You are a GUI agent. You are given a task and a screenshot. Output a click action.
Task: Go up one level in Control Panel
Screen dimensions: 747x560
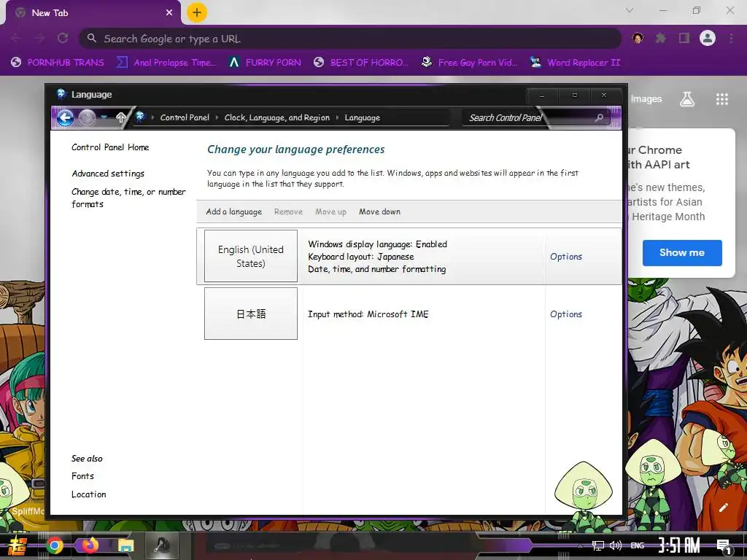pyautogui.click(x=121, y=117)
